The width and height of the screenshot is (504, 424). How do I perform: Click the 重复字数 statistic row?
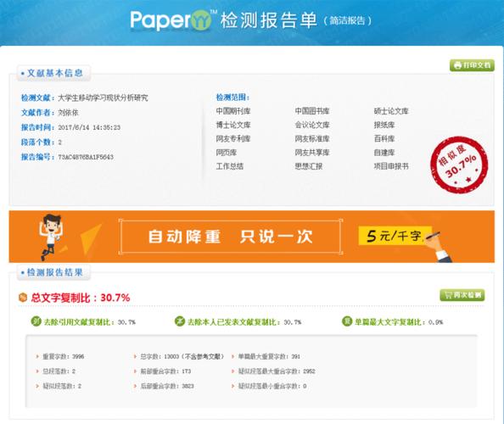[60, 356]
